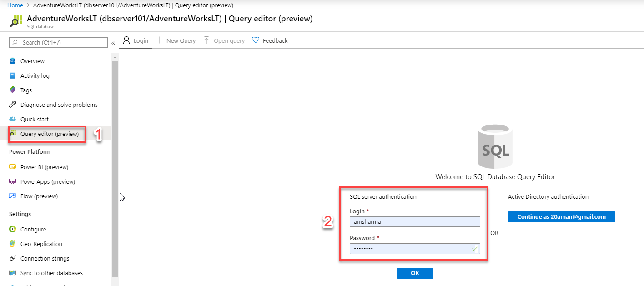The width and height of the screenshot is (644, 286).
Task: Click the sidebar vertical scrollbar
Action: point(115,168)
